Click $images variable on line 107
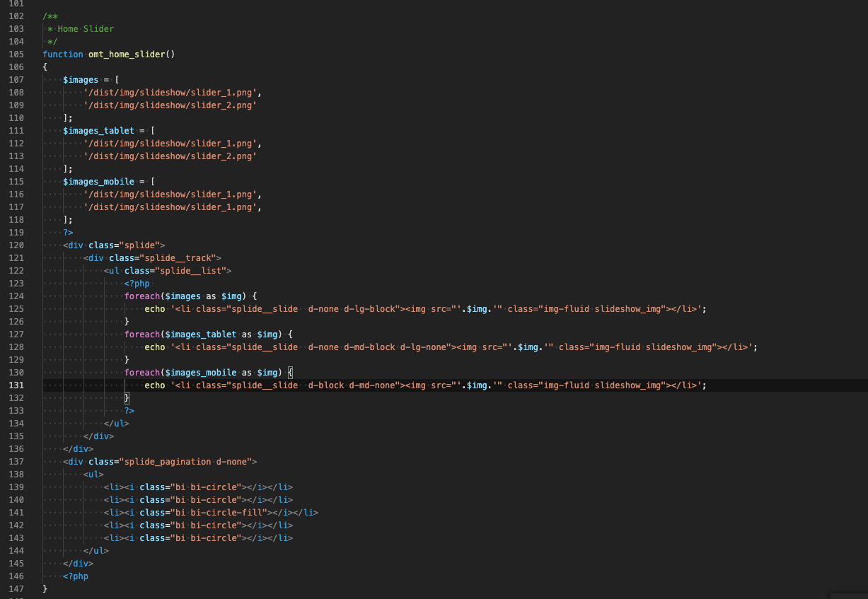868x599 pixels. pyautogui.click(x=80, y=80)
